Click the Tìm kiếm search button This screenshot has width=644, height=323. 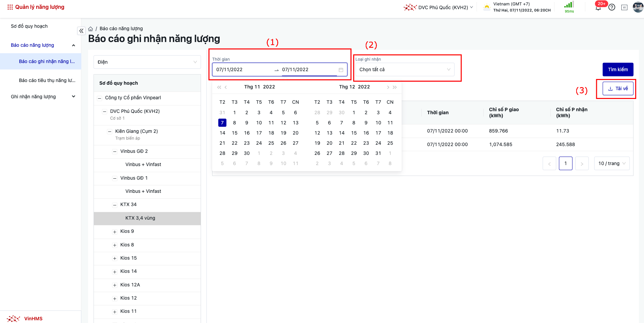(618, 69)
